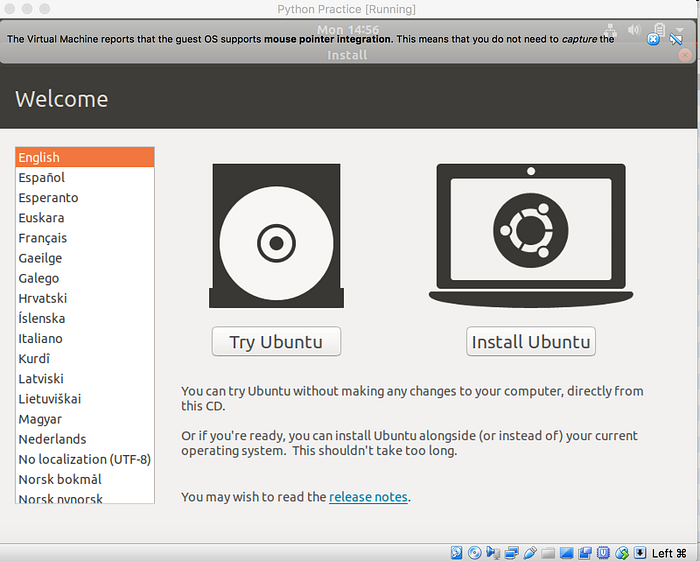Open Ubuntu network indicator in top panel

point(610,30)
